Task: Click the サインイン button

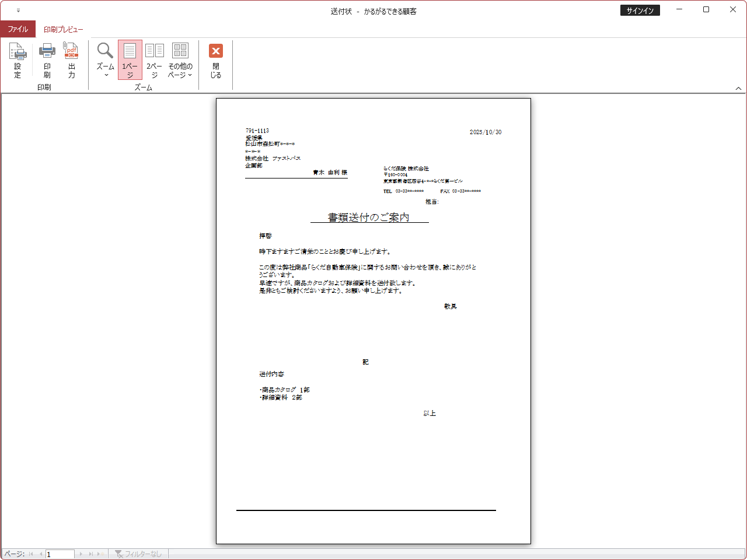Action: click(x=640, y=10)
